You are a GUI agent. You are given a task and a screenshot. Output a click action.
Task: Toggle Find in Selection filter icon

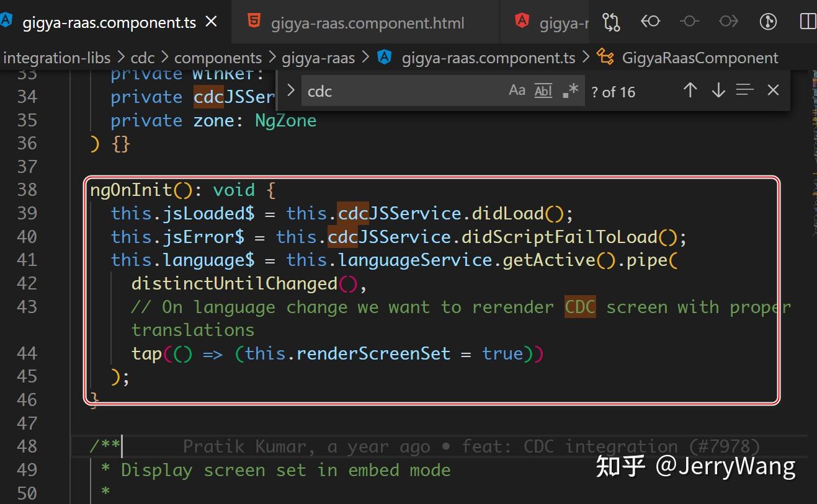[x=744, y=90]
